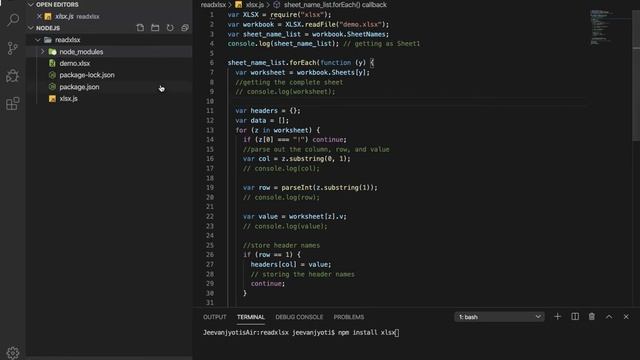Collapse the readxlsx folder
The width and height of the screenshot is (640, 360).
tap(38, 40)
